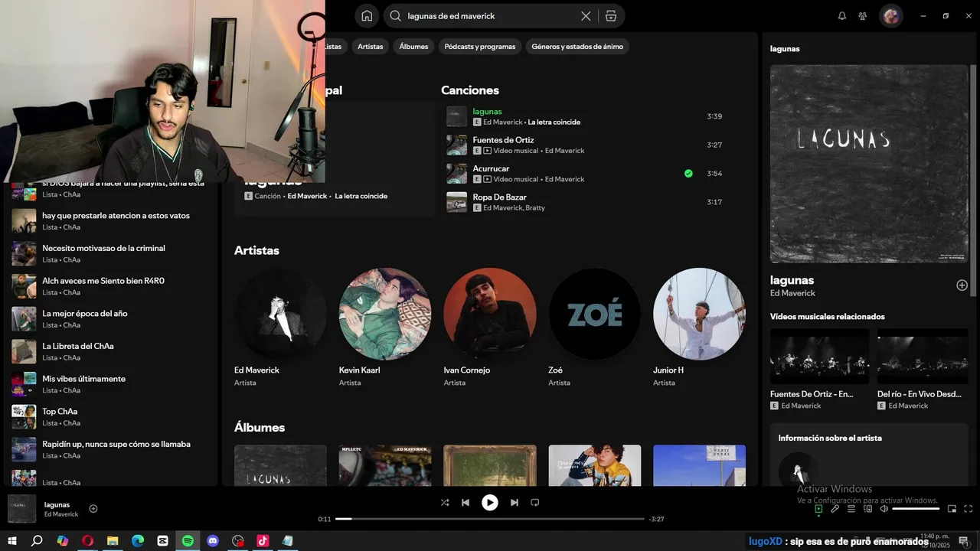Select the Álbumes filter tab

click(413, 47)
